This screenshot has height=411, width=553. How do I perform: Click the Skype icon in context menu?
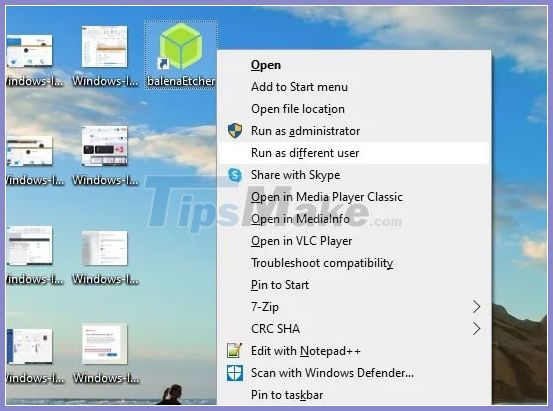[x=235, y=175]
